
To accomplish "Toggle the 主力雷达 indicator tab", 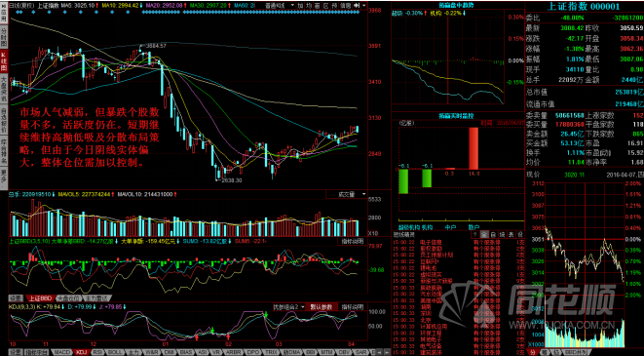I will [96, 298].
